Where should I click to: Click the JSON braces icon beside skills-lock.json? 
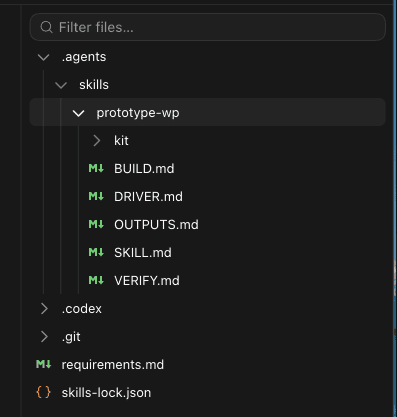point(44,392)
